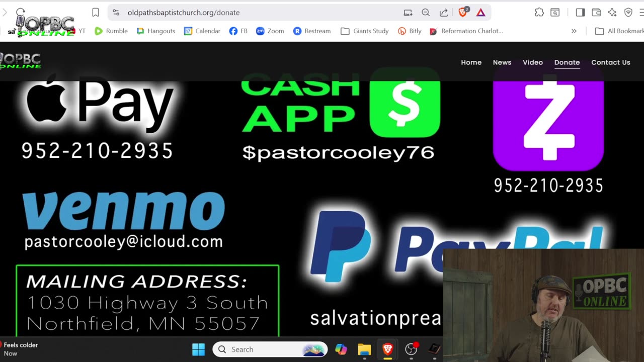Go to the Home menu item
644x362 pixels.
(x=471, y=62)
